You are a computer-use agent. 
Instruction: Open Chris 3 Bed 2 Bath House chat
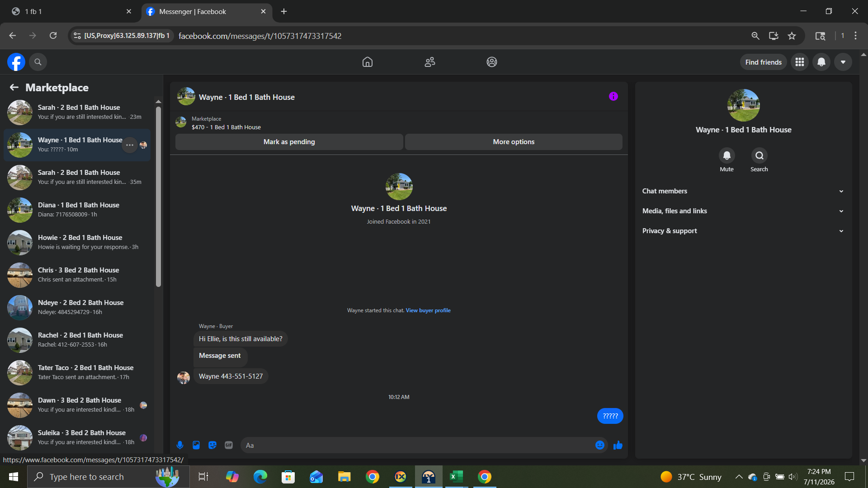77,275
